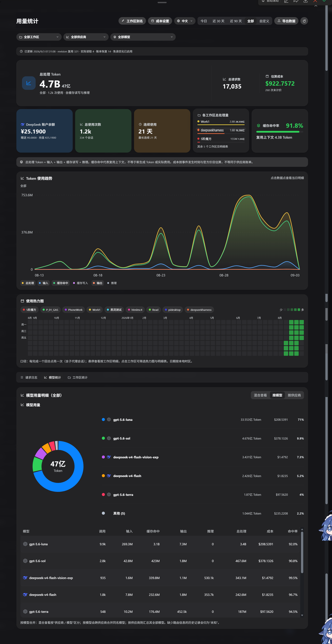This screenshot has width=332, height=644.
Task: Switch to the 请求日志 tab
Action: click(x=29, y=377)
